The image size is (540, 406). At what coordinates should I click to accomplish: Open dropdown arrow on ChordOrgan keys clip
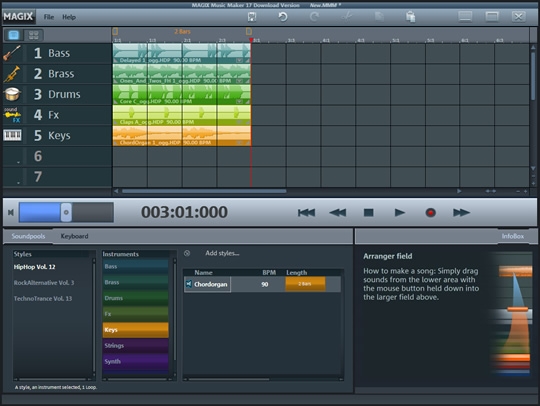[x=240, y=143]
